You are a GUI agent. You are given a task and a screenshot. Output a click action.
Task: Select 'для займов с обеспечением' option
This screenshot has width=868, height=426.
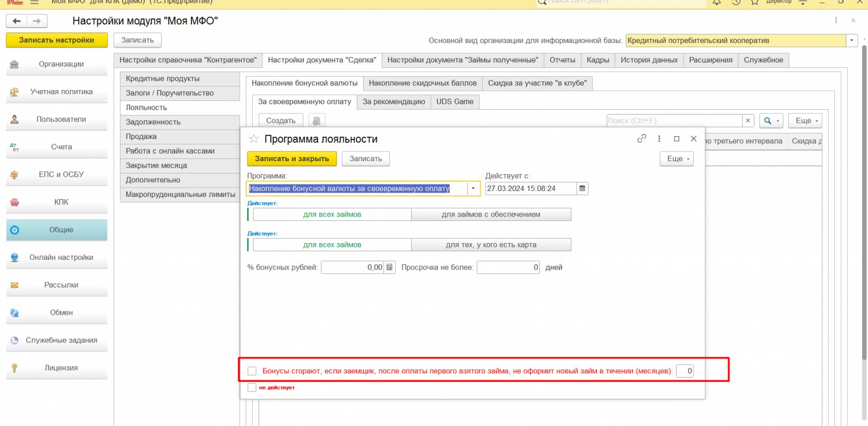[491, 214]
